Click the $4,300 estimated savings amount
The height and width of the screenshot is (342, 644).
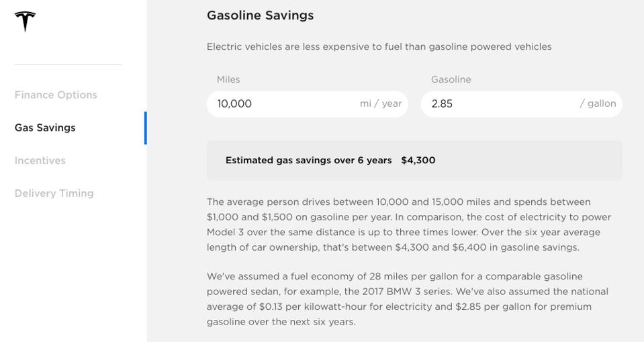pos(418,161)
